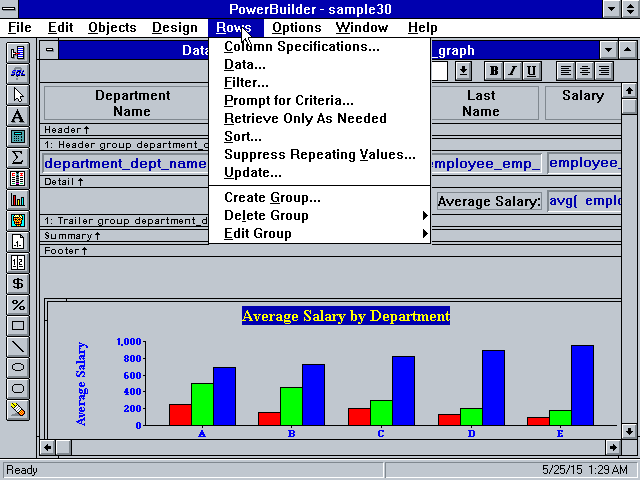Click the blue bar for category E
640x480 pixels.
pyautogui.click(x=582, y=385)
